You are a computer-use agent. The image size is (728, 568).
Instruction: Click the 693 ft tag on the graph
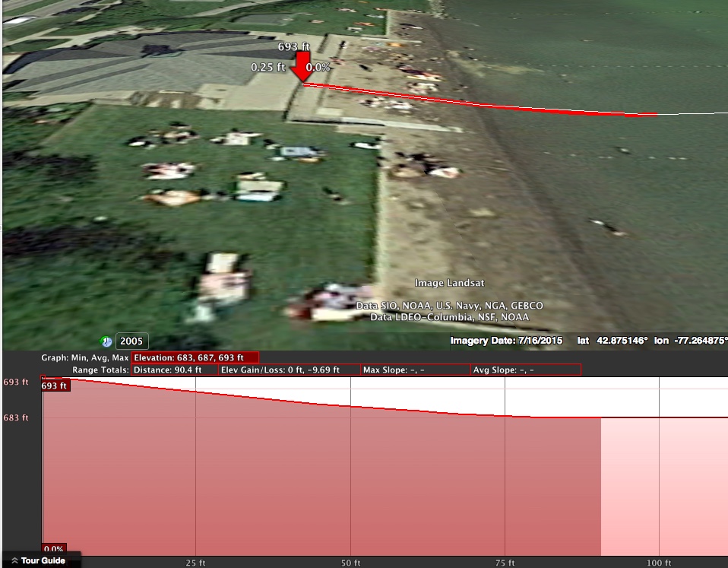point(55,386)
